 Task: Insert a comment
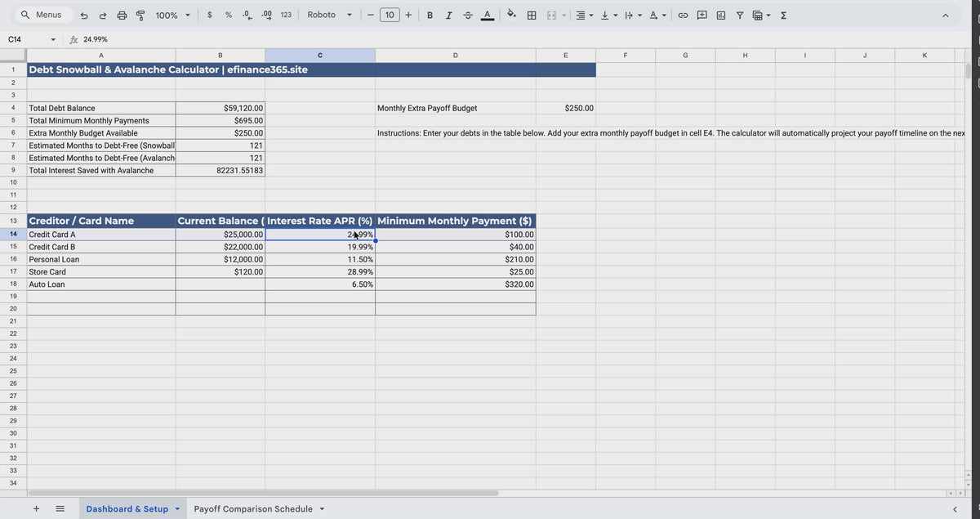coord(702,15)
